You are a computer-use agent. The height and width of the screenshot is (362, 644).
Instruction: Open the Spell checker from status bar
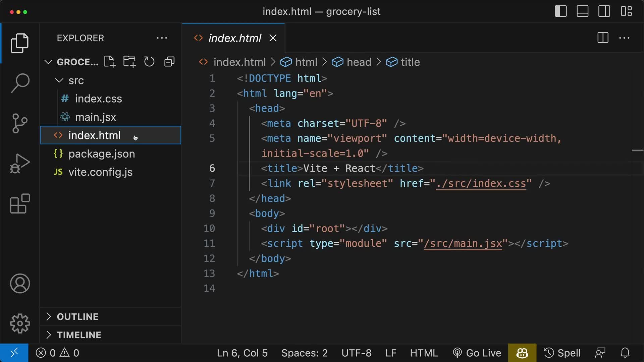click(x=562, y=353)
